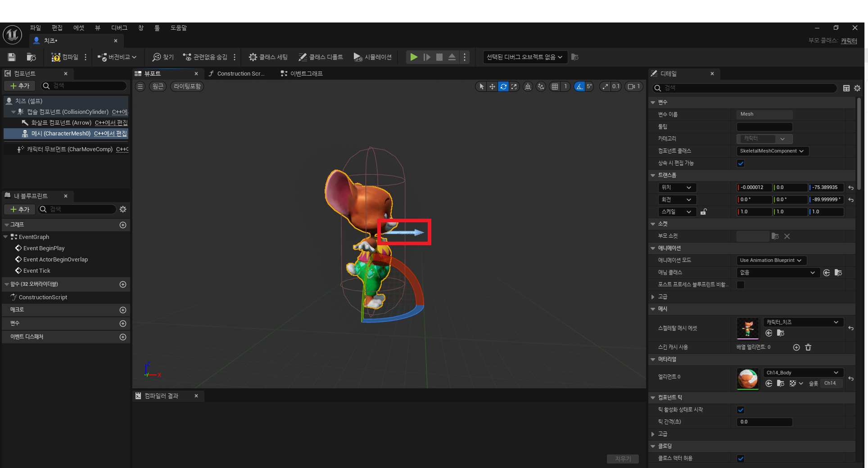
Task: Open the Details panel table view options icon
Action: (x=846, y=88)
